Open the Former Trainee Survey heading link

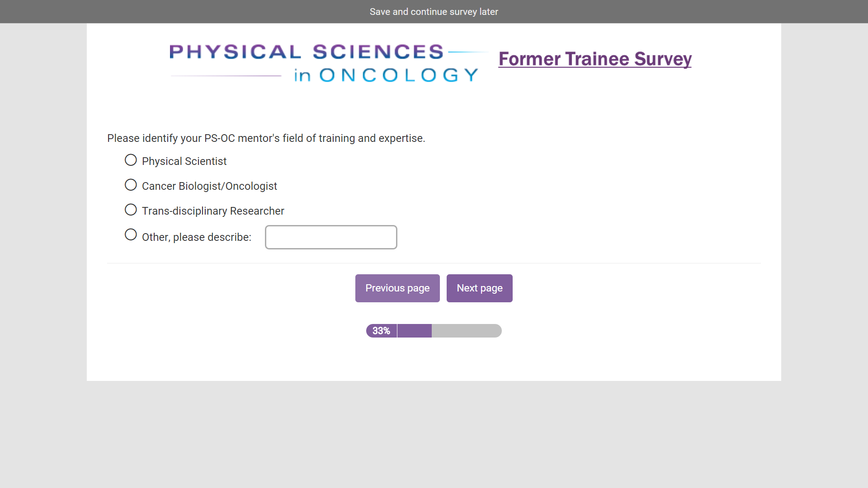595,59
